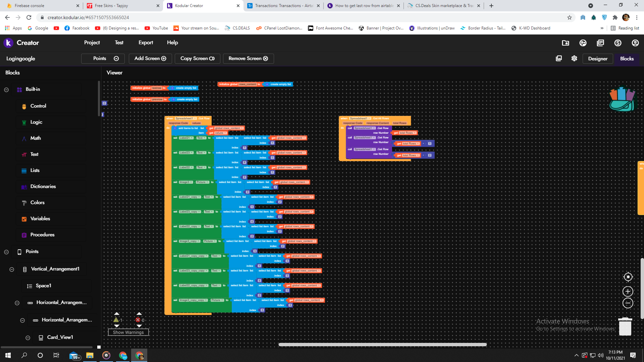
Task: Select the Built-in tree heading
Action: 33,89
